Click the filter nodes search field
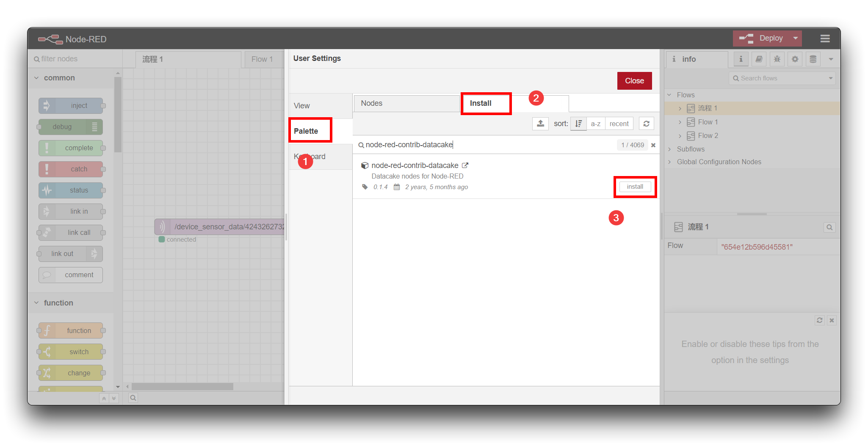 point(75,59)
